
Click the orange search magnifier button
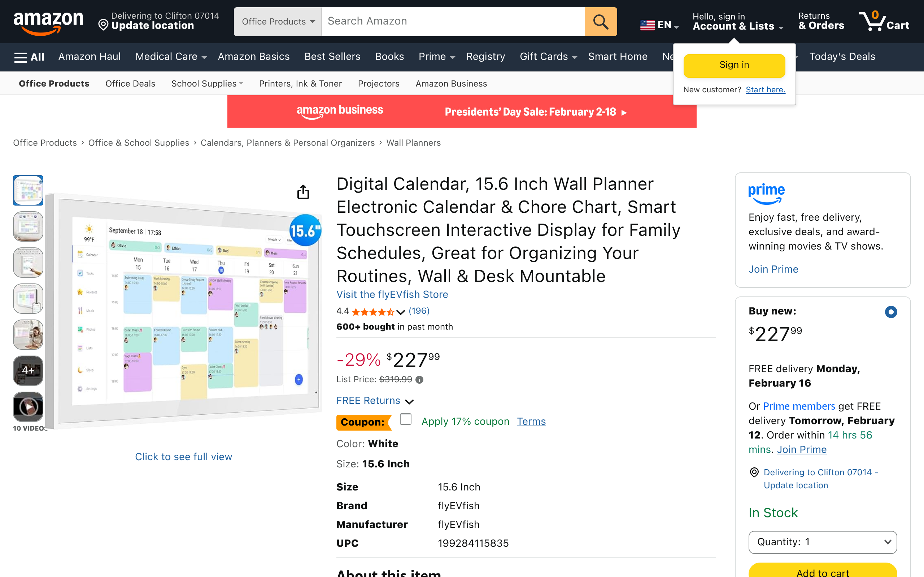coord(600,22)
